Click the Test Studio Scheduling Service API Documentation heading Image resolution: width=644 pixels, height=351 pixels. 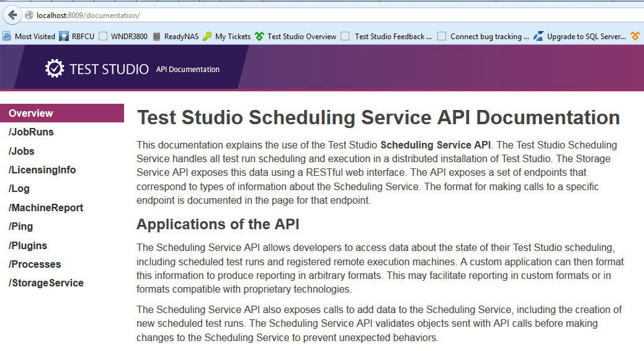point(378,117)
